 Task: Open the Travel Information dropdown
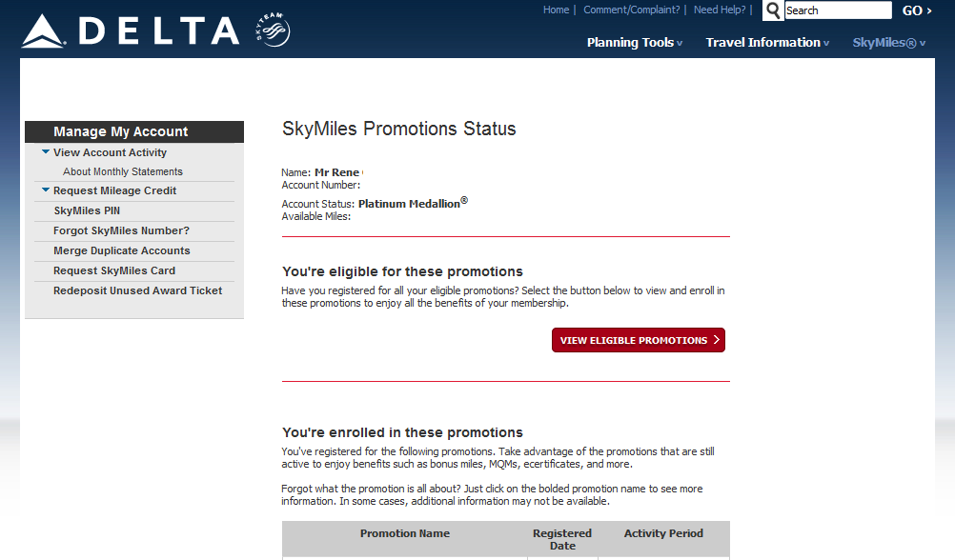click(765, 42)
